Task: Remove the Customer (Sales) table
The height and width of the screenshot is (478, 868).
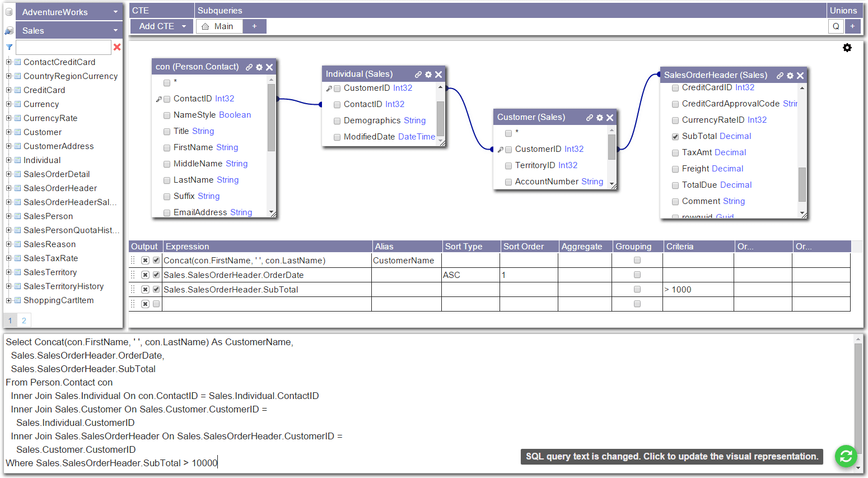Action: pyautogui.click(x=610, y=118)
